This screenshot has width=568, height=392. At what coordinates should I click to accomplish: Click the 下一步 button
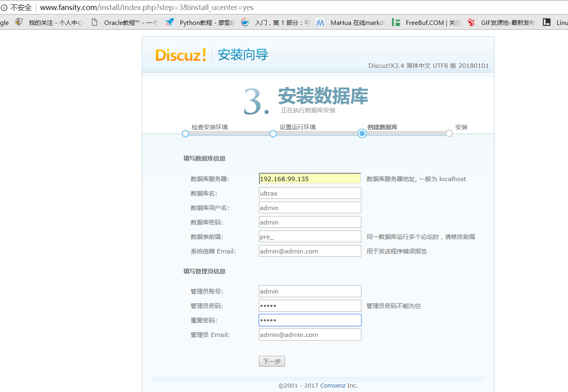pos(272,361)
